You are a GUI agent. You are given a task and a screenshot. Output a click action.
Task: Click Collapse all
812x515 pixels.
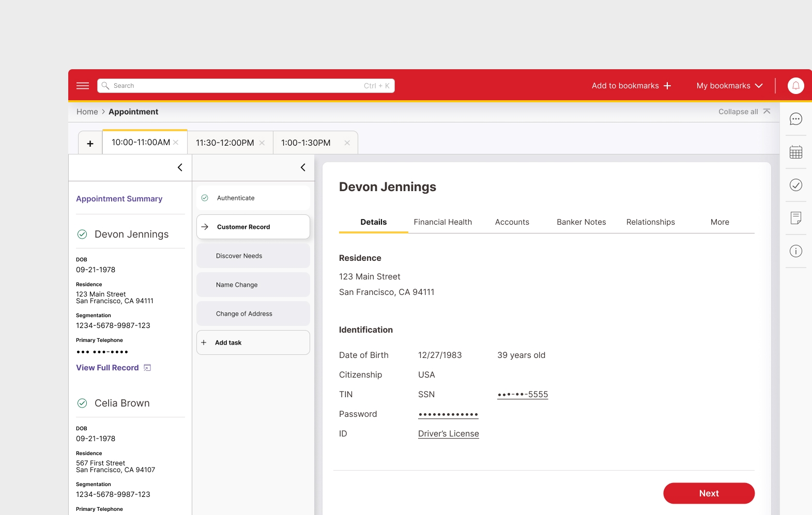point(744,112)
